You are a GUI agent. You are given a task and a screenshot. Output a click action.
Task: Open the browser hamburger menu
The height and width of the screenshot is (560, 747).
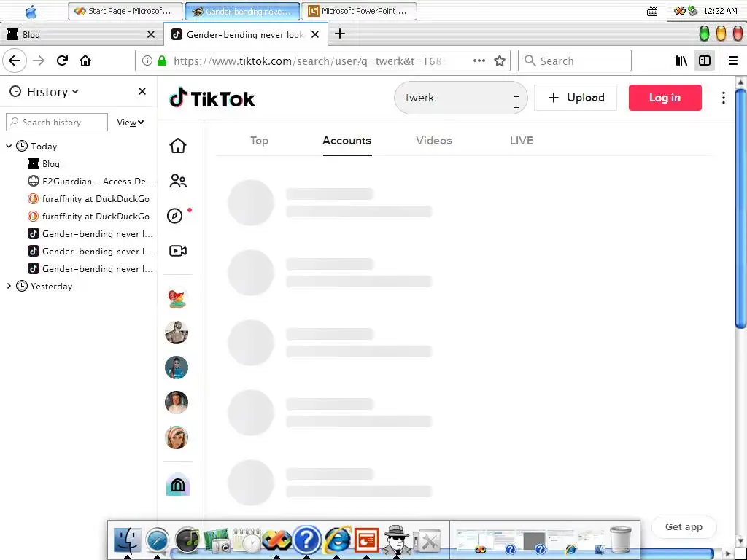pos(732,61)
